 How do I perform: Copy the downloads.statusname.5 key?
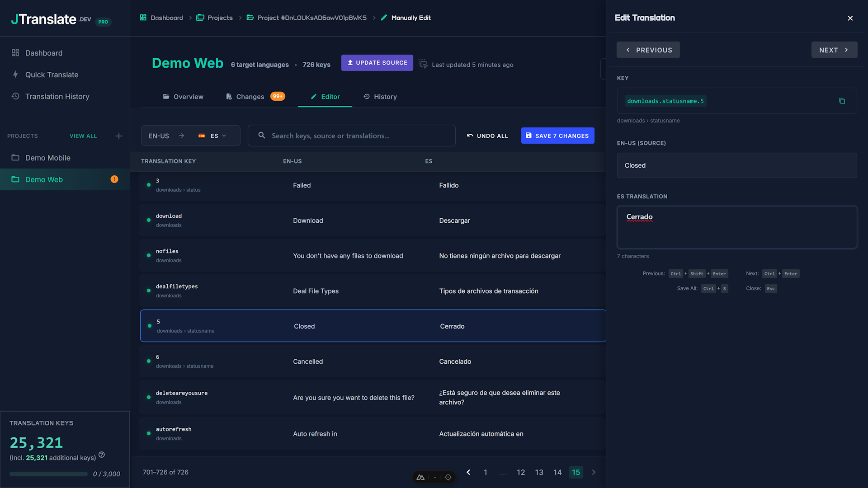click(842, 101)
